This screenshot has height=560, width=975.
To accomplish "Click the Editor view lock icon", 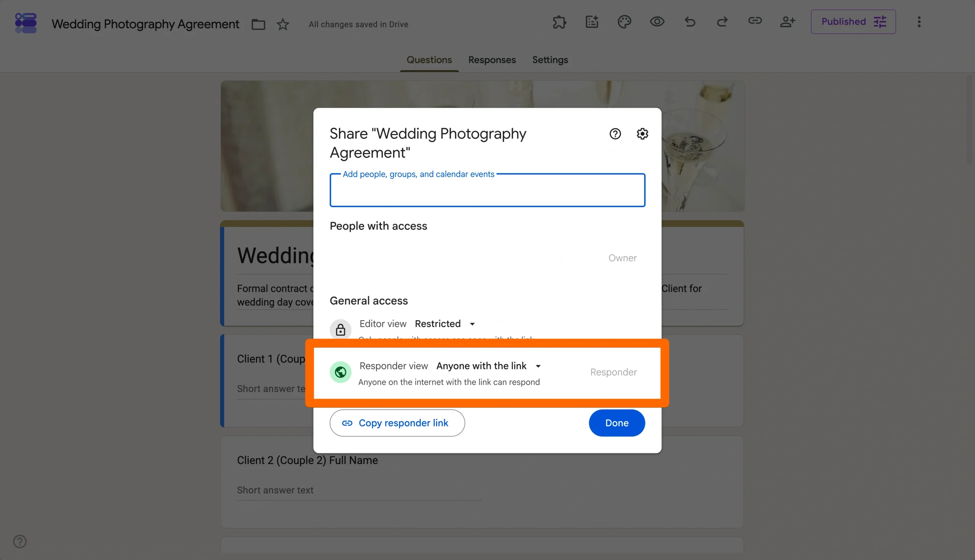I will (x=340, y=330).
